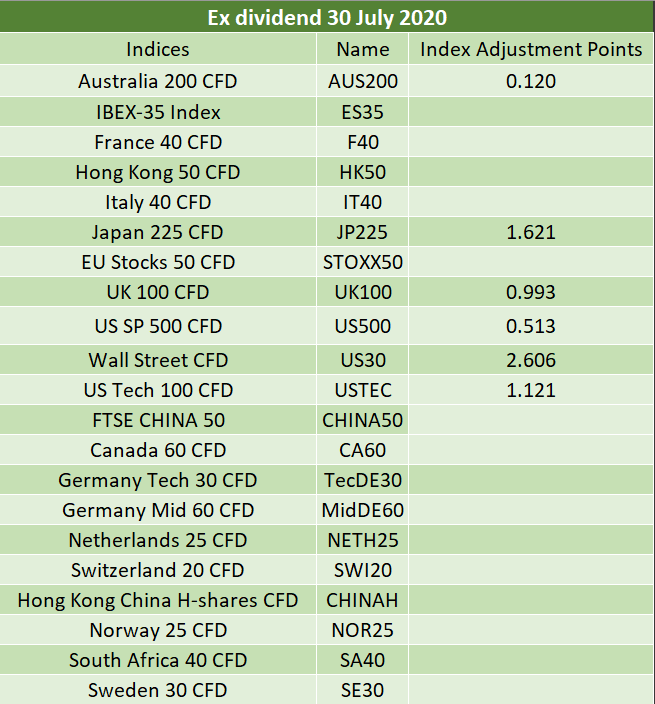Click the UK100 adjustment value 0.993
This screenshot has height=704, width=655.
coord(531,292)
